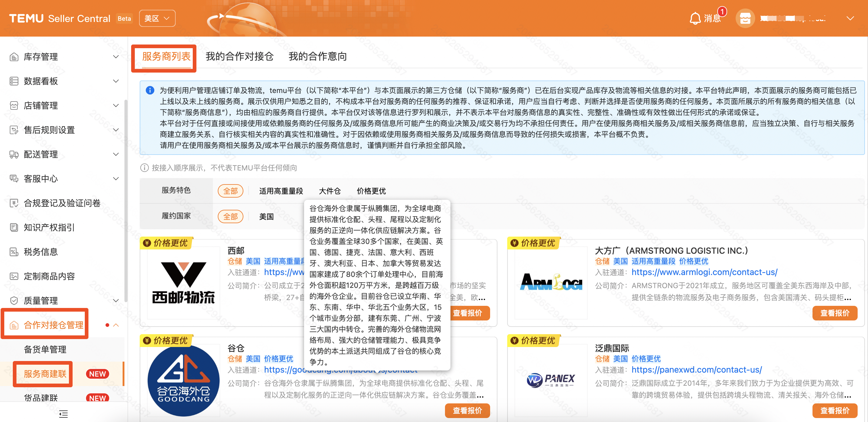The height and width of the screenshot is (422, 868).
Task: Click the 消息 messages label
Action: (712, 18)
